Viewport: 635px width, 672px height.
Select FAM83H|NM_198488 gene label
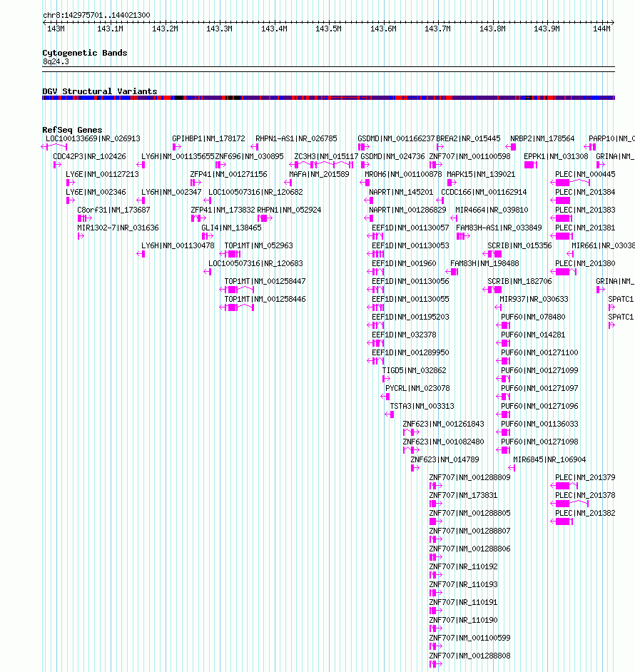click(484, 263)
